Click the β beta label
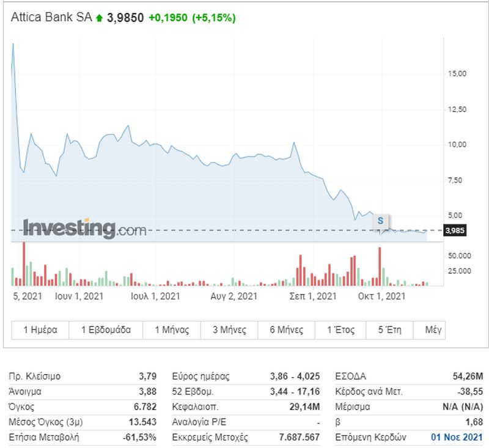489x448 pixels. (x=337, y=422)
